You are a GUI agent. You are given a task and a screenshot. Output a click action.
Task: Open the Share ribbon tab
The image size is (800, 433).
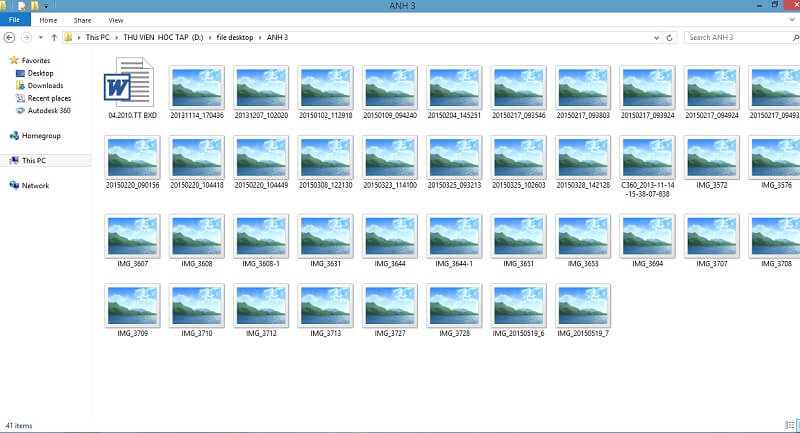[x=83, y=20]
